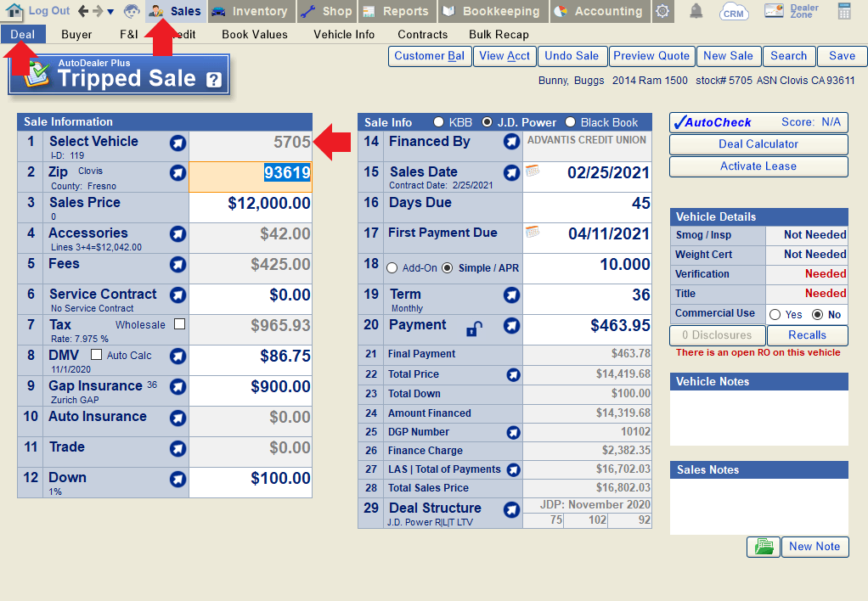Click the Home icon next to Log Out
Screen dimensions: 868x601
tap(14, 10)
